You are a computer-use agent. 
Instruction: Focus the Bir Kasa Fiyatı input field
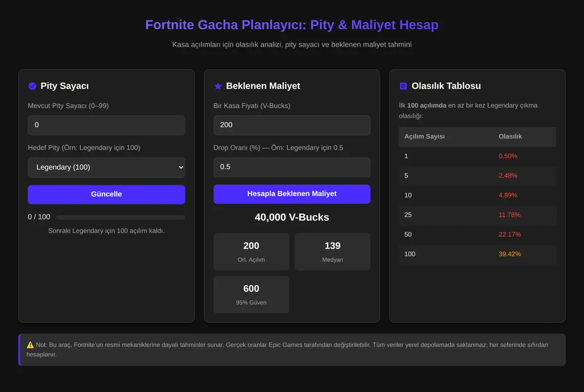coord(292,125)
